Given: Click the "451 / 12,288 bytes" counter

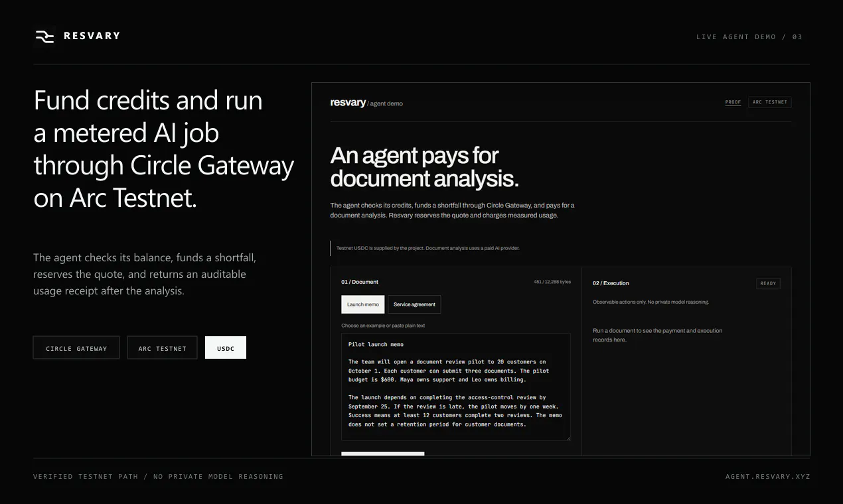Looking at the screenshot, I should pyautogui.click(x=552, y=282).
